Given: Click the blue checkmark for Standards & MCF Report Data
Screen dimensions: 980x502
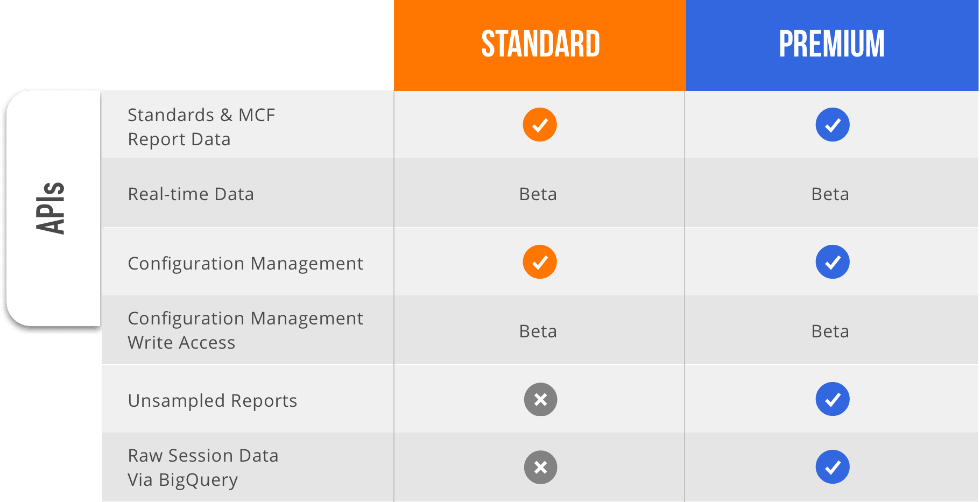Looking at the screenshot, I should point(833,125).
